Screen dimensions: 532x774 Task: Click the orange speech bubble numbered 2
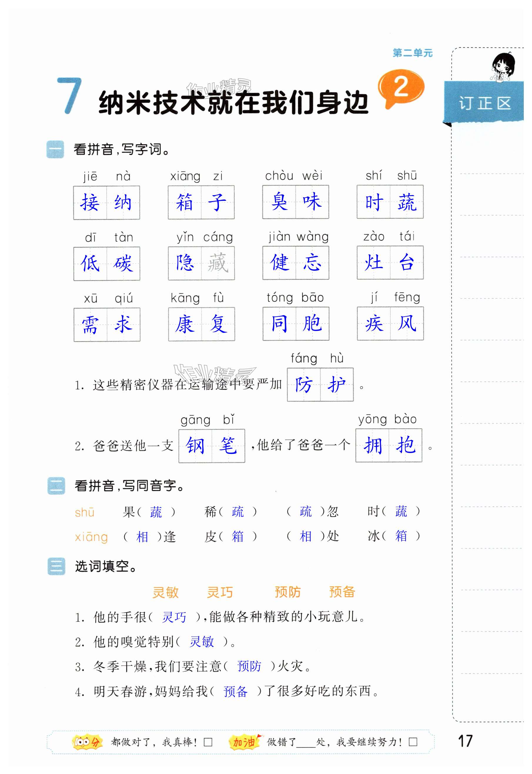[401, 88]
